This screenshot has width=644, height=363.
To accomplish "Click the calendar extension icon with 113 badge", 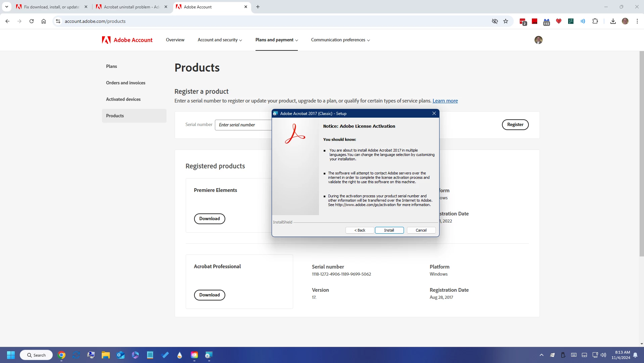I will (x=547, y=22).
